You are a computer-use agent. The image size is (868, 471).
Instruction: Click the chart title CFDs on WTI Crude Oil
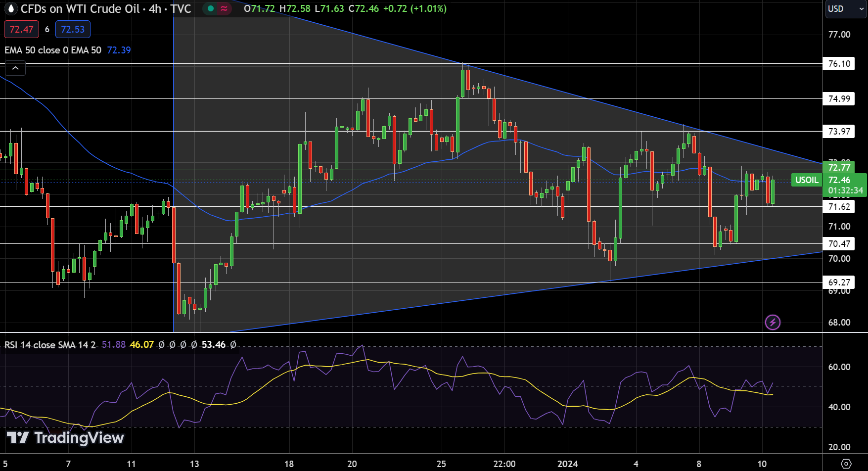pos(80,9)
